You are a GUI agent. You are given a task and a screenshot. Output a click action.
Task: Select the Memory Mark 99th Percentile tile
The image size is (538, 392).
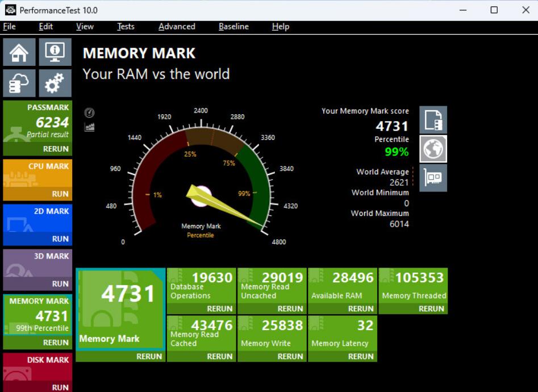[x=37, y=315]
